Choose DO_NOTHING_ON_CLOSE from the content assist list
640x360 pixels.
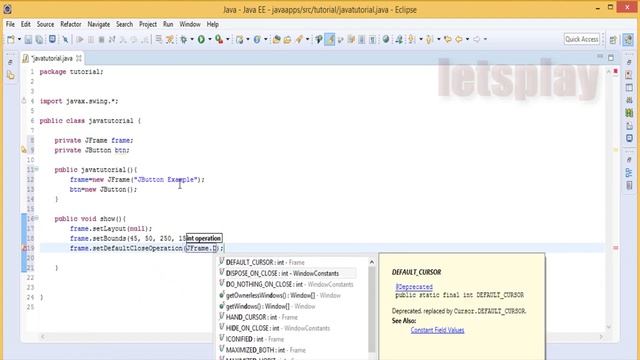pos(287,284)
